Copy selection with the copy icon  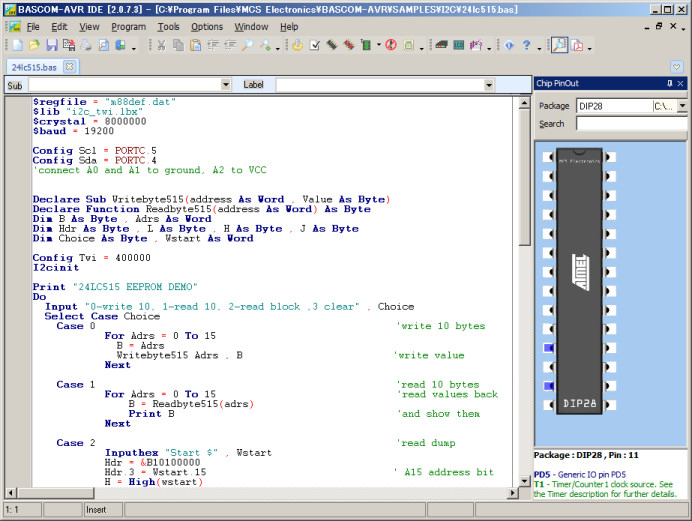178,45
